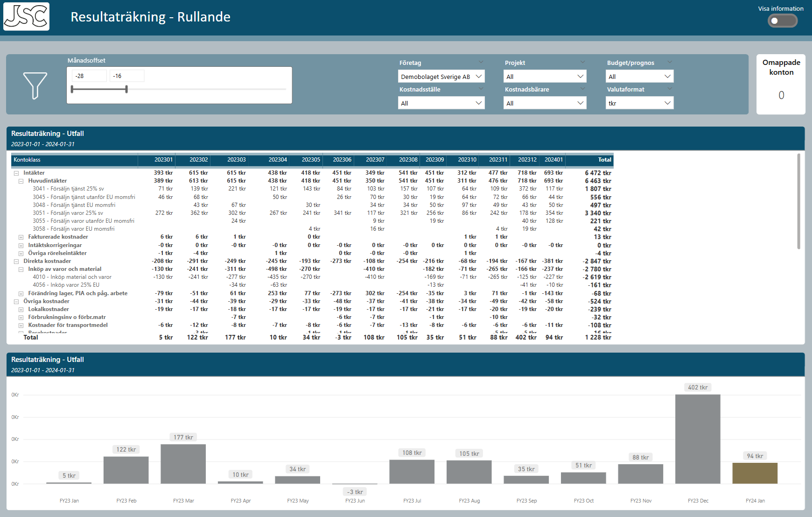
Task: Open the Kostnadsställe dropdown
Action: [x=441, y=103]
